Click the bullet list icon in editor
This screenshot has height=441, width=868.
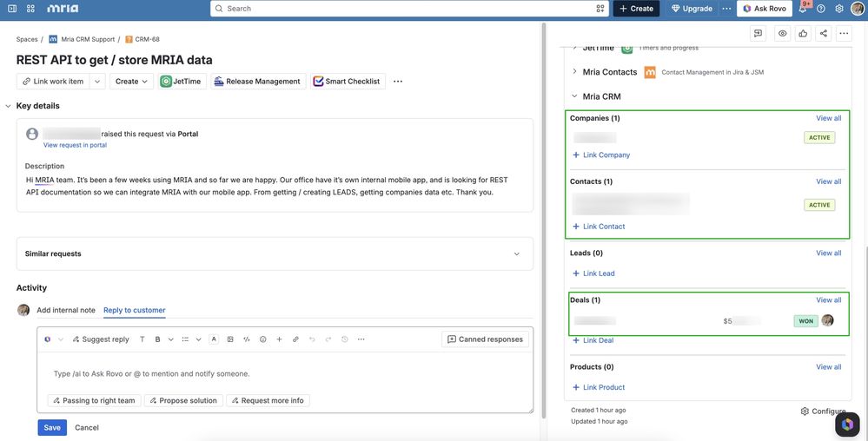click(x=185, y=339)
